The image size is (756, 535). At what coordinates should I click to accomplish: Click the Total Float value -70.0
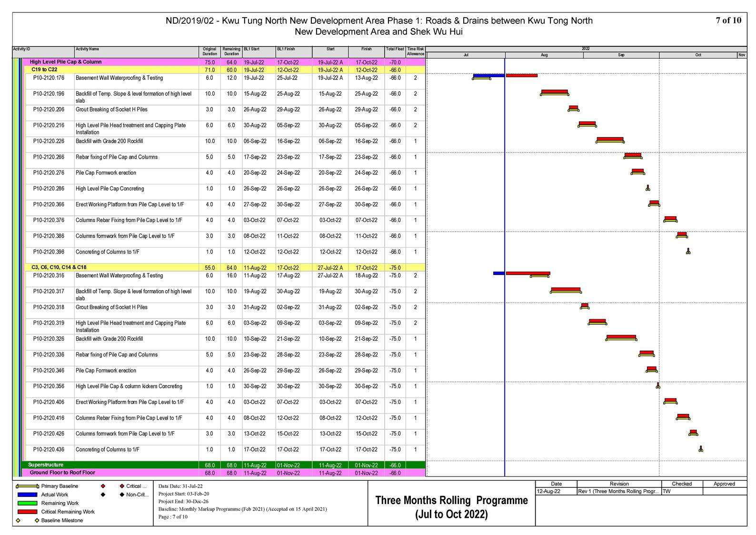pos(395,62)
